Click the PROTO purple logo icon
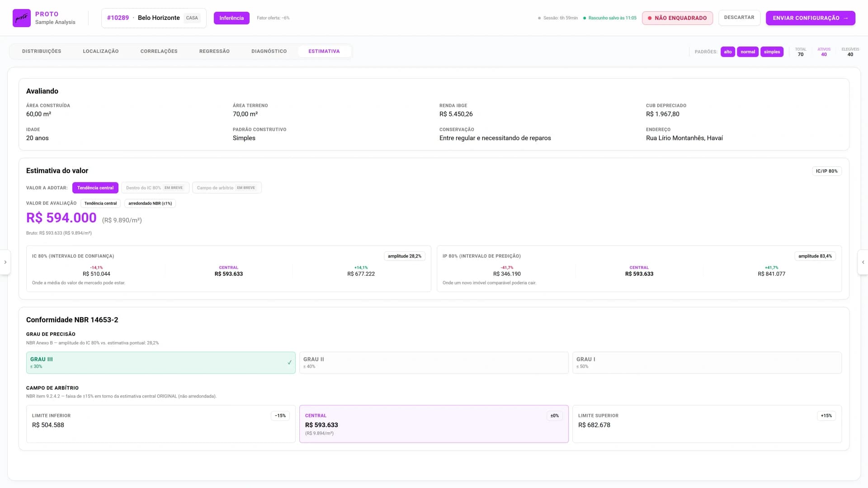The height and width of the screenshot is (488, 868). 21,18
